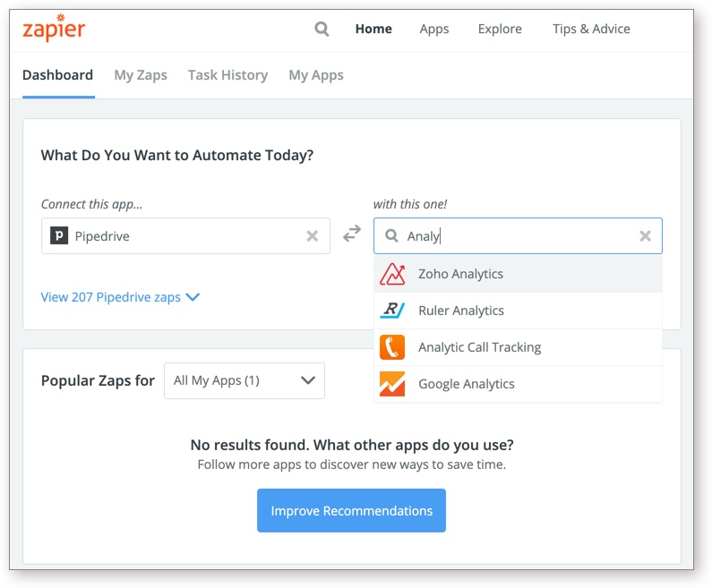The image size is (712, 588).
Task: Clear the Pipedrive app selection
Action: pos(313,236)
